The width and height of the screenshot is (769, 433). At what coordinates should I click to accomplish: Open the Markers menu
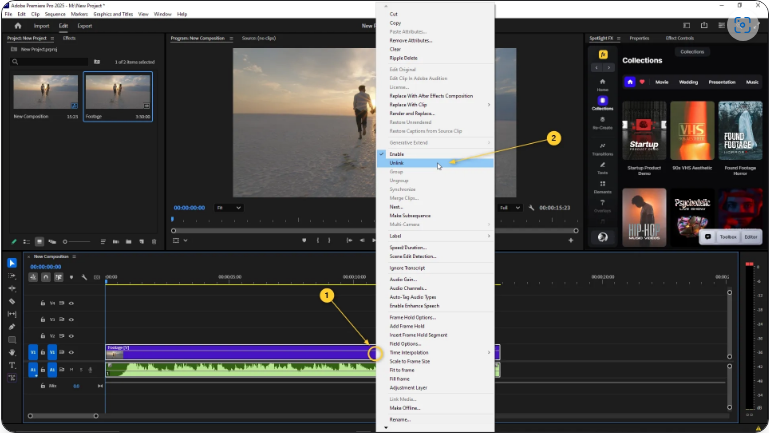pos(79,14)
